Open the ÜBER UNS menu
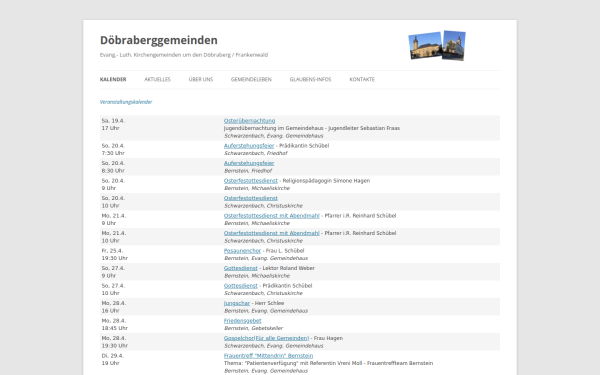Image resolution: width=600 pixels, height=375 pixels. [201, 80]
